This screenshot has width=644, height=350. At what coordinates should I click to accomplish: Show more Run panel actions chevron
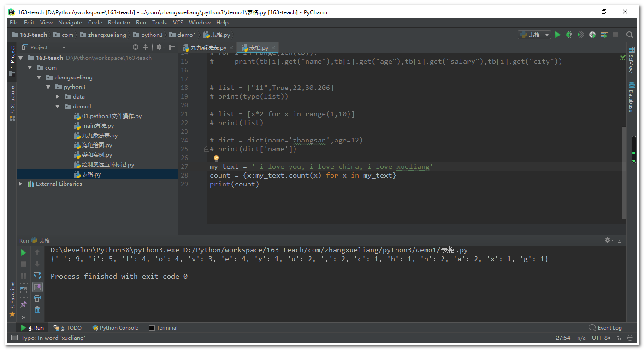click(x=24, y=317)
